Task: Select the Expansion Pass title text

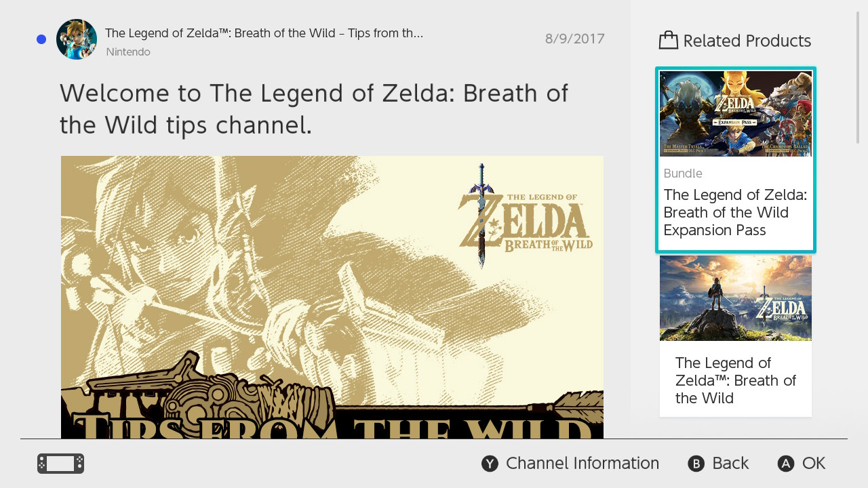Action: pyautogui.click(x=735, y=213)
